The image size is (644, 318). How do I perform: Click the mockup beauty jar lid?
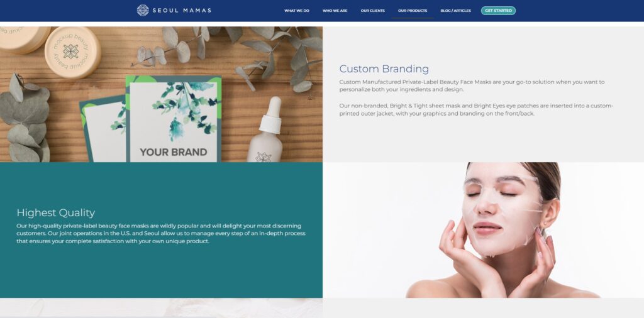pyautogui.click(x=73, y=53)
